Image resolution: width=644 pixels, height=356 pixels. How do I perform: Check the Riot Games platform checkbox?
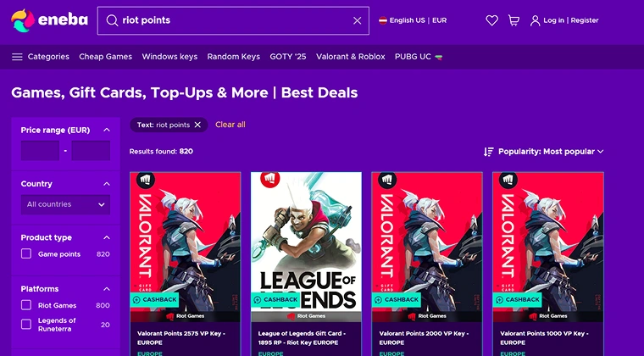point(26,305)
